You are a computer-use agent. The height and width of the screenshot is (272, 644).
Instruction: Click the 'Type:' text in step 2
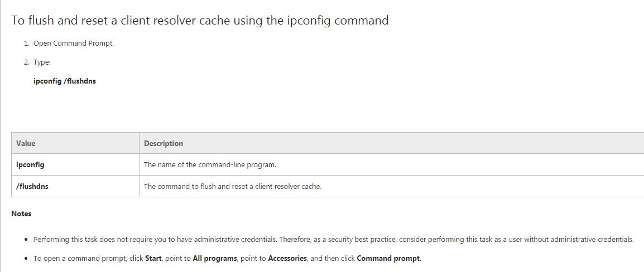42,62
